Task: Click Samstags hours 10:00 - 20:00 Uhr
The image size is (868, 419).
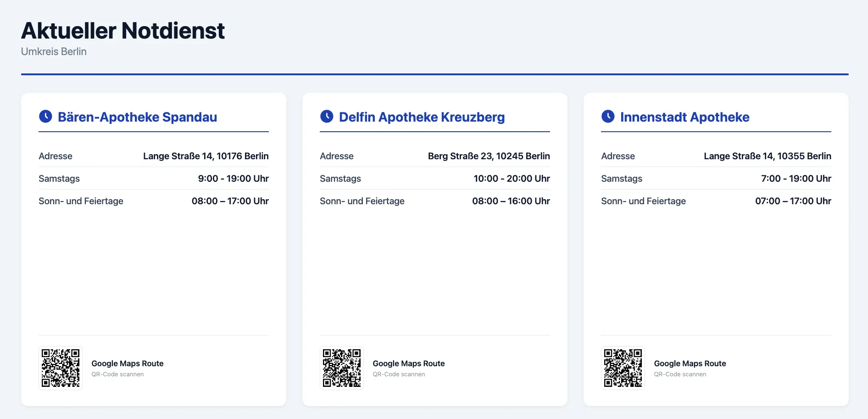Action: click(512, 179)
